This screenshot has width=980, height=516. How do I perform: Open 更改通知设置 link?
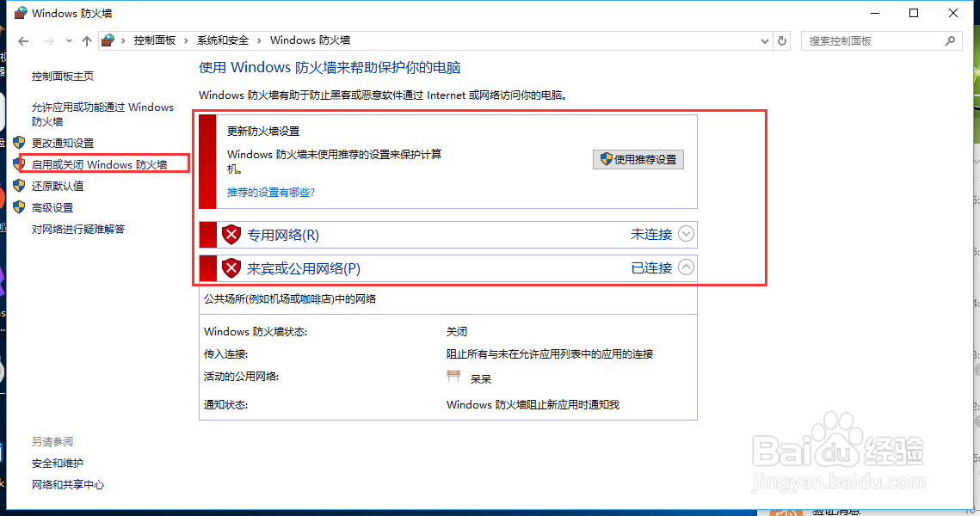(x=63, y=143)
